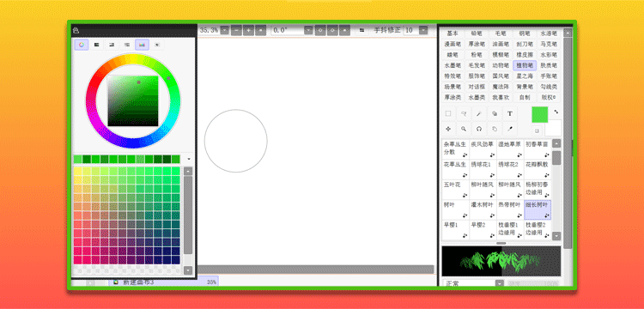Flip the canvas view horizontally

click(361, 30)
